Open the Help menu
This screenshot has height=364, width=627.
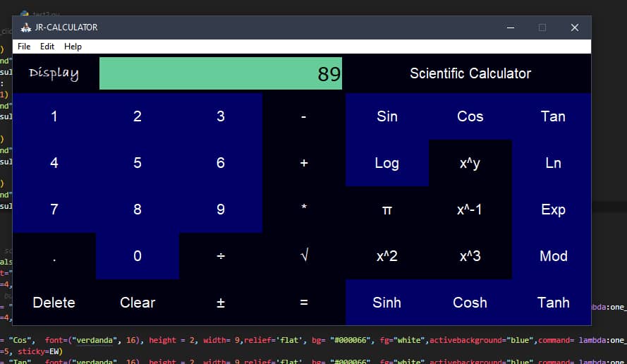[x=73, y=47]
